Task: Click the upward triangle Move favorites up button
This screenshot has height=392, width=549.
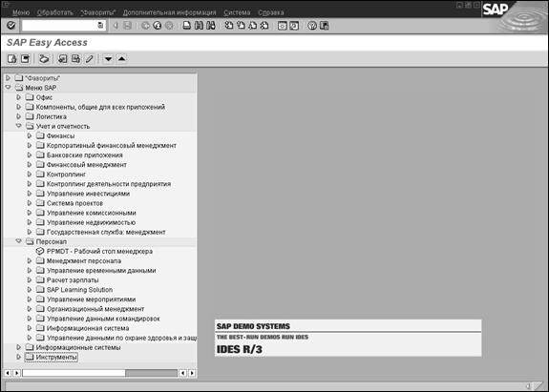Action: [121, 59]
